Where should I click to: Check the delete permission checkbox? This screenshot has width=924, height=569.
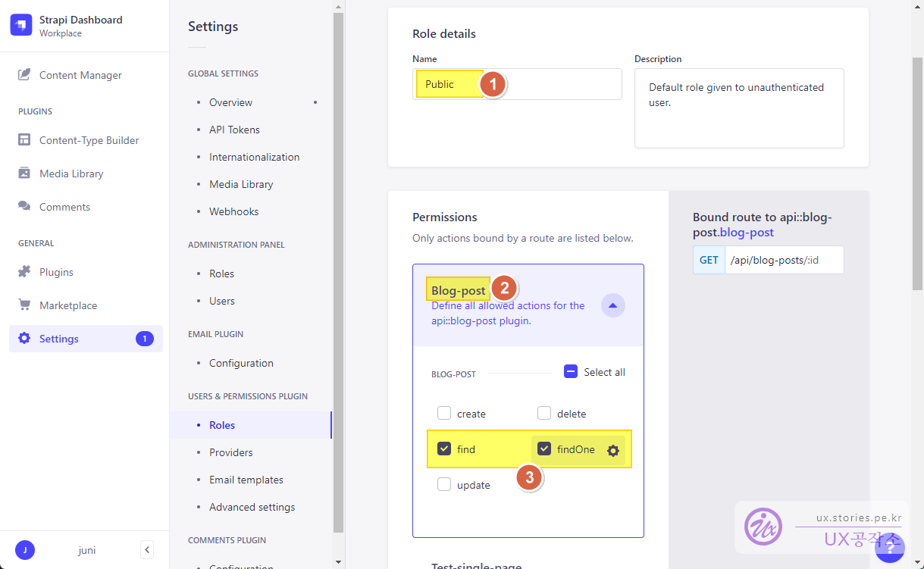[544, 413]
